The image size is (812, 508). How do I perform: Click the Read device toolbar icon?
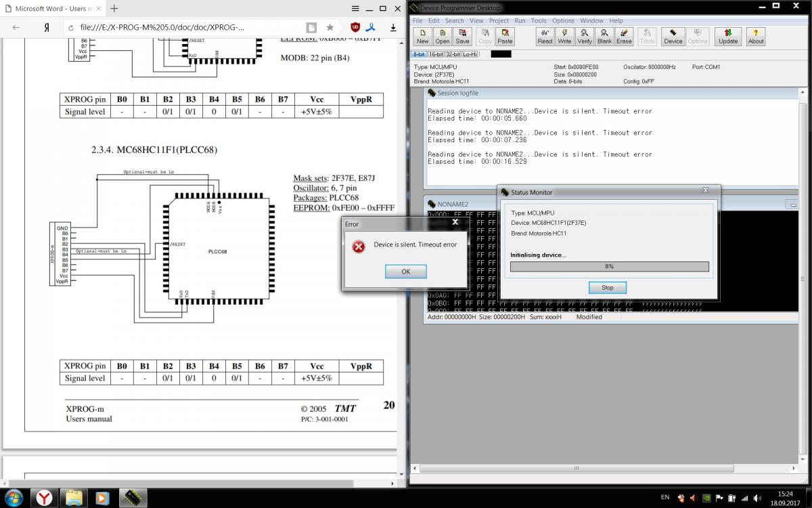click(545, 36)
